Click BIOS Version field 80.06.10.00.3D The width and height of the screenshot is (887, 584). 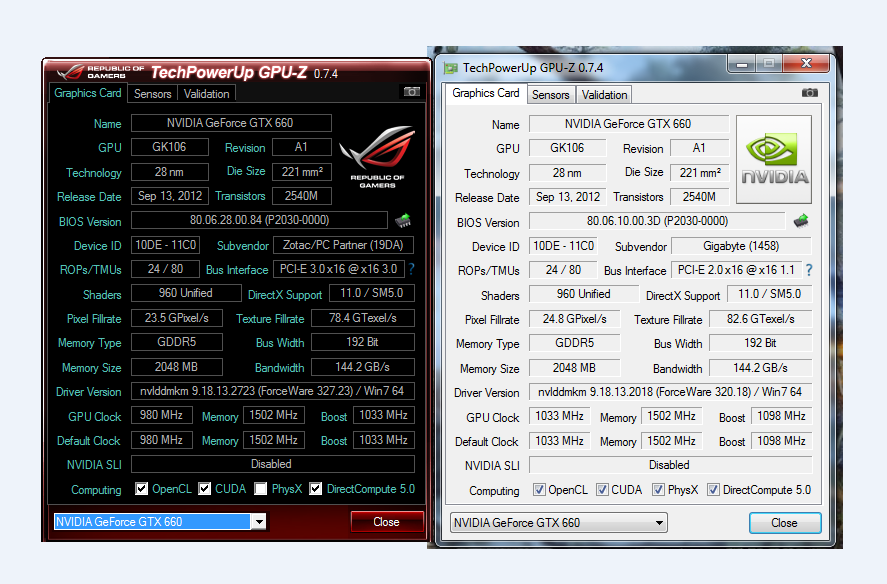click(x=657, y=221)
